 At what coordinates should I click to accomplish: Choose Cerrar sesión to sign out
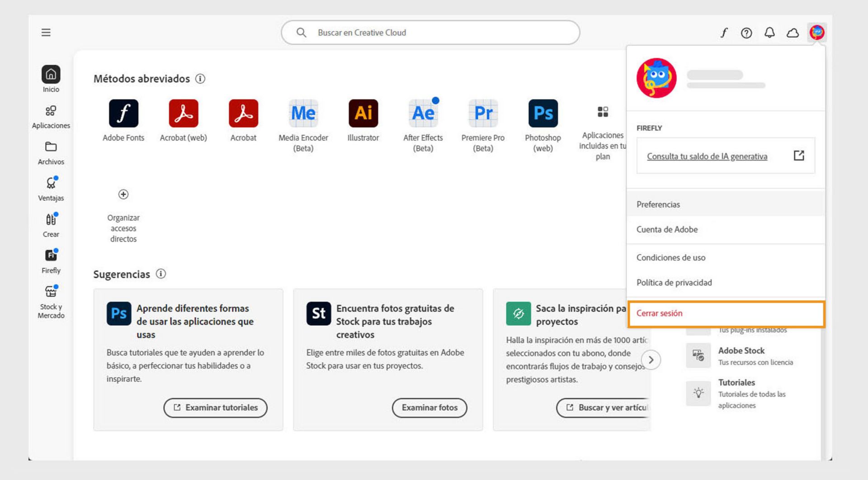pos(726,313)
